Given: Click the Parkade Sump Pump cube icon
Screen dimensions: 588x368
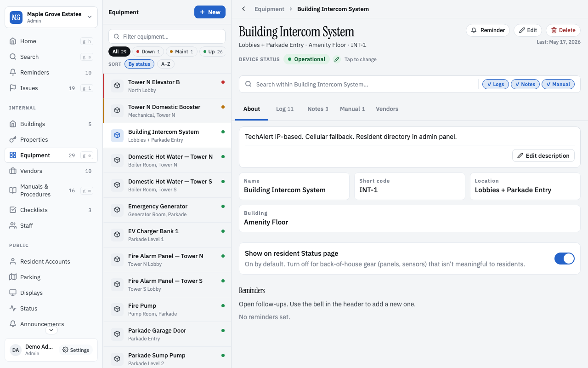Looking at the screenshot, I should (x=117, y=359).
